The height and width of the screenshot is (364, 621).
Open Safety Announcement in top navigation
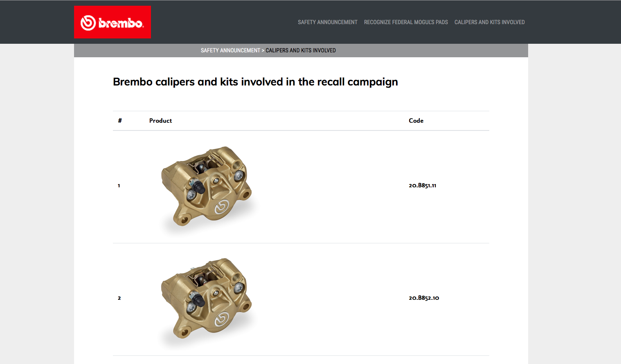327,22
